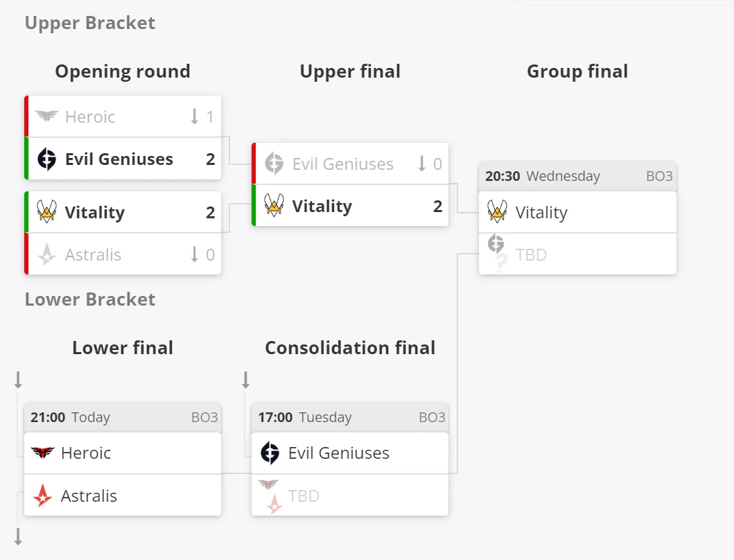Screen dimensions: 734x560
Task: Click the down arrow above the Lower final match
Action: pyautogui.click(x=18, y=380)
